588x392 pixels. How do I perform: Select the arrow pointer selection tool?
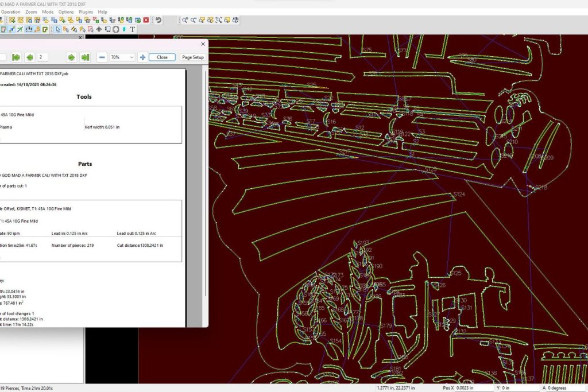click(x=56, y=29)
